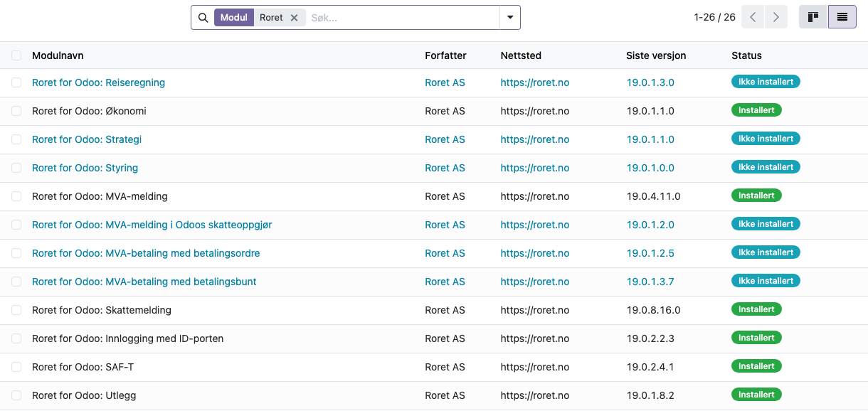Go to the next page arrow
868x411 pixels.
point(776,17)
